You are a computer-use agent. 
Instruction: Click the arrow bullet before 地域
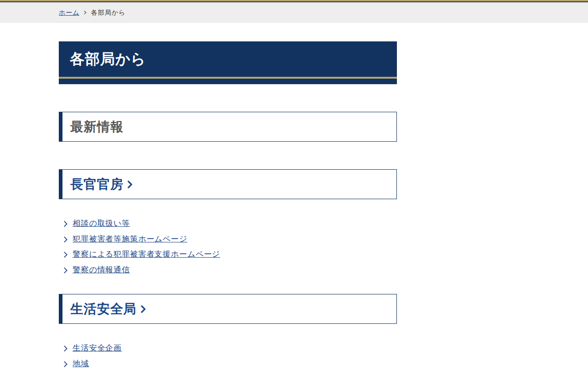66,364
